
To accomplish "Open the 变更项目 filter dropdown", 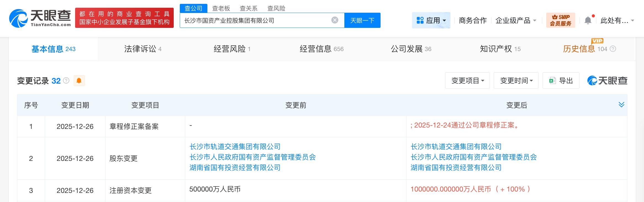I will [x=467, y=81].
